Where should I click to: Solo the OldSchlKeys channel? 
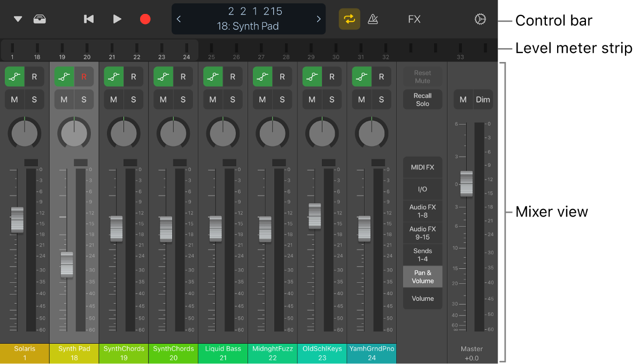click(x=331, y=99)
